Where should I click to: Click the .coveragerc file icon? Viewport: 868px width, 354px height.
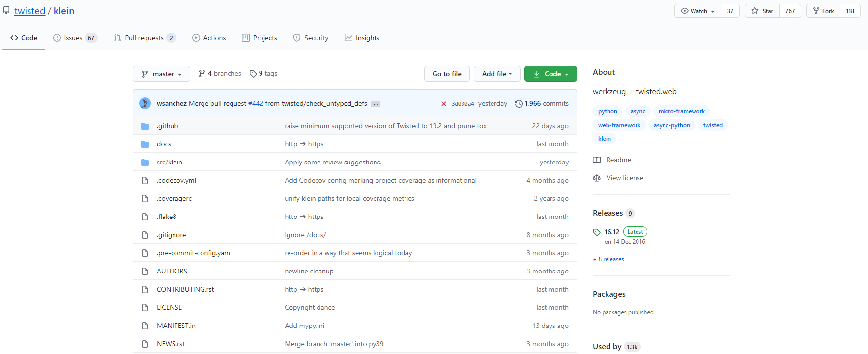pyautogui.click(x=145, y=199)
